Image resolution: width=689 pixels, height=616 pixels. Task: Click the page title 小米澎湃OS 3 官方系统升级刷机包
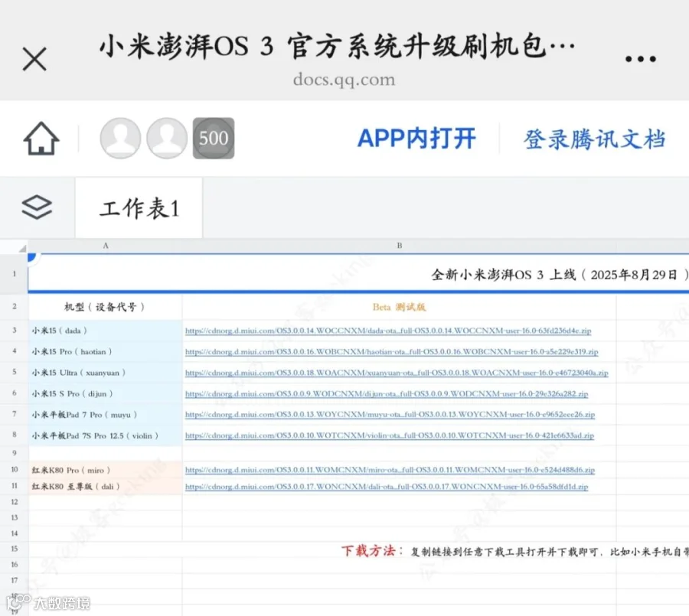point(337,46)
